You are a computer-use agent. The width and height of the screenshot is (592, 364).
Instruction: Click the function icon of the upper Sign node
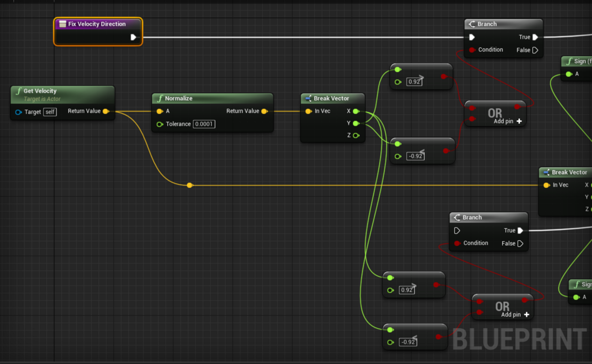(x=569, y=61)
